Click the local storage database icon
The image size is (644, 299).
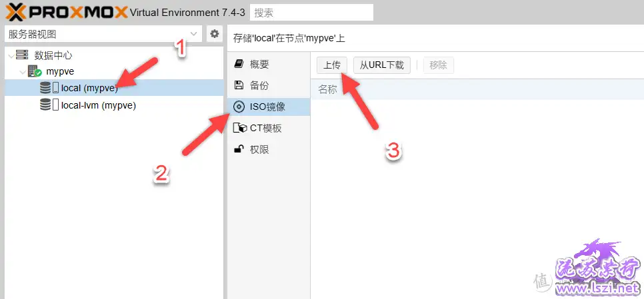[45, 88]
